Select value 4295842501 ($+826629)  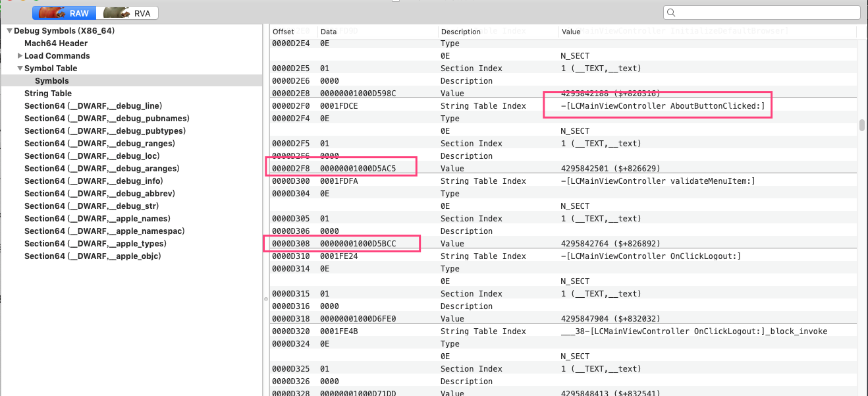[610, 169]
